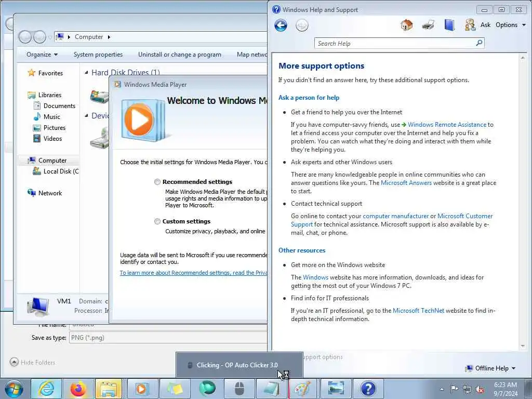This screenshot has width=532, height=399.
Task: Switch to Paint taskbar icon
Action: click(x=303, y=389)
